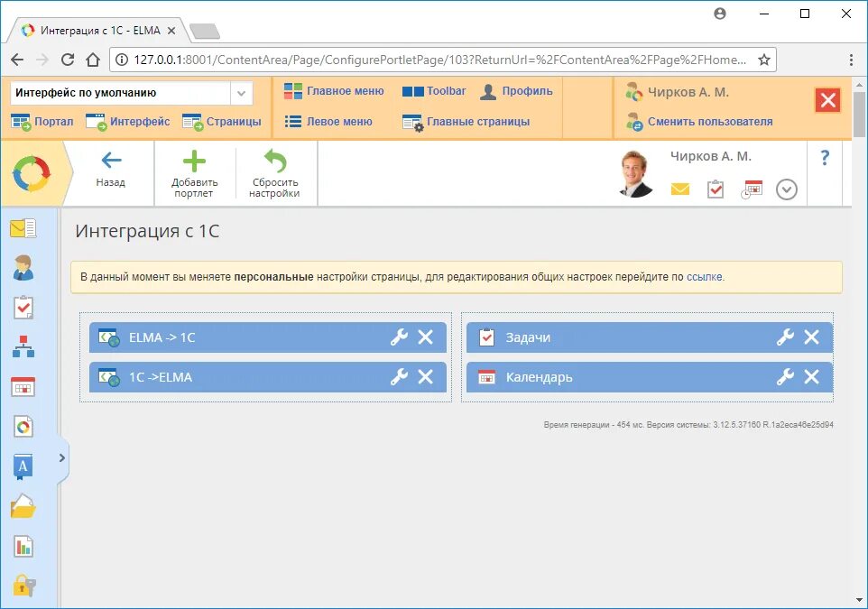Open the documents folder icon in sidebar
This screenshot has width=868, height=609.
23,506
